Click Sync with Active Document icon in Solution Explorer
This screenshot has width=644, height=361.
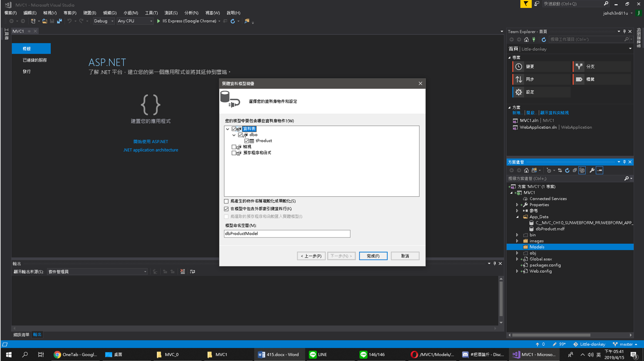tap(560, 170)
